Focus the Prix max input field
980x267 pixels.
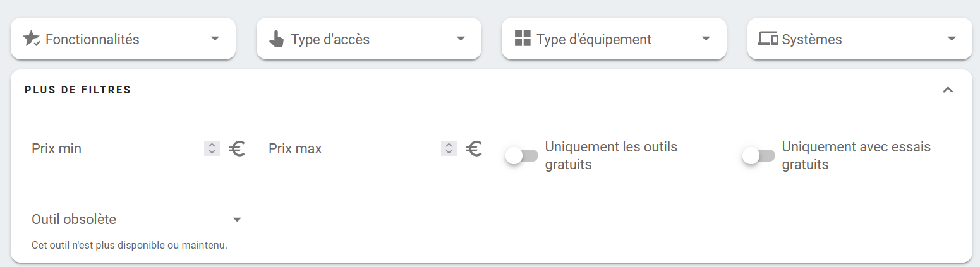tap(354, 149)
